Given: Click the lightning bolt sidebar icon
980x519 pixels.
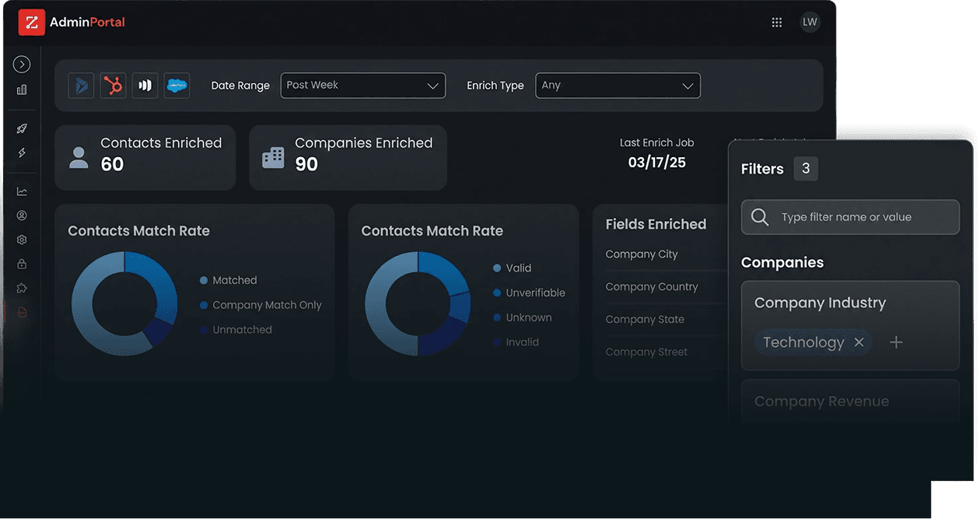Looking at the screenshot, I should pyautogui.click(x=22, y=153).
